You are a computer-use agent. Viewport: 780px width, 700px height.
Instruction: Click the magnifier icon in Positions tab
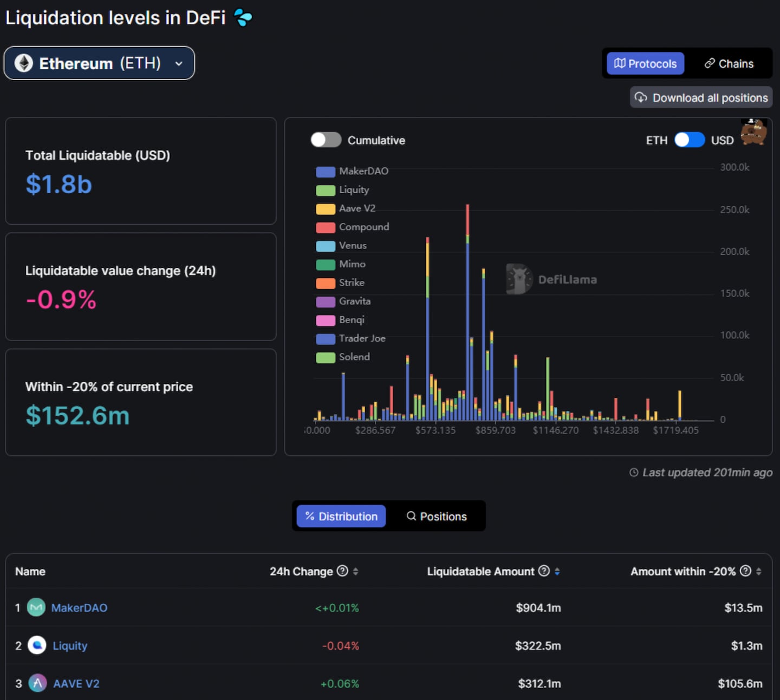411,516
